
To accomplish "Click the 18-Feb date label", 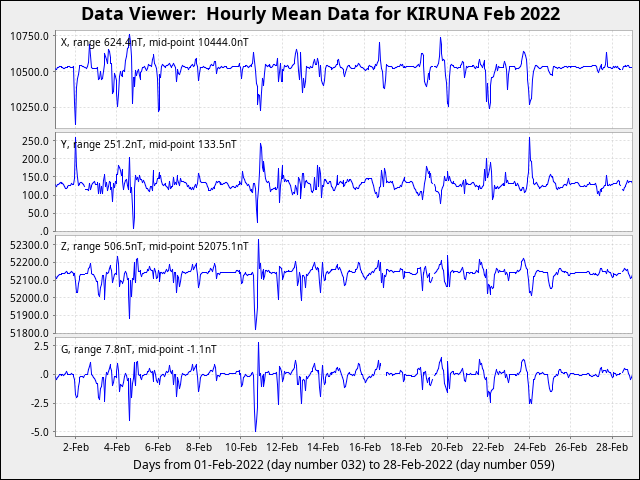I will pyautogui.click(x=406, y=447).
